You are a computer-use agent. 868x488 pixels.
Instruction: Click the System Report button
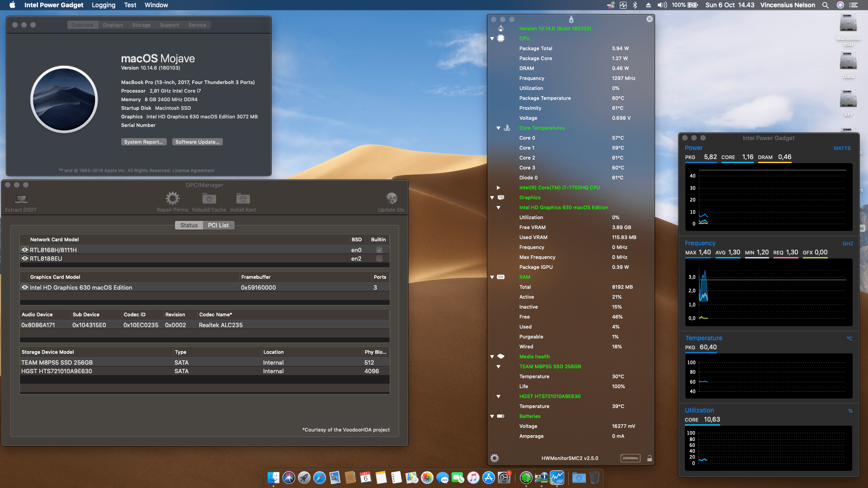[x=144, y=141]
